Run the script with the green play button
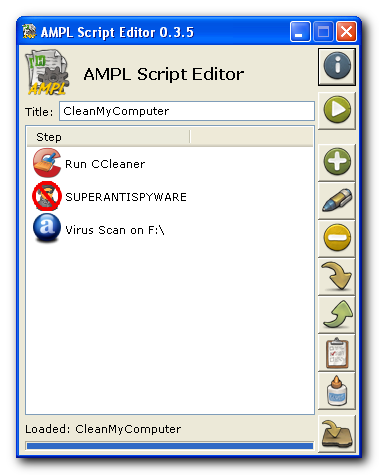Image resolution: width=379 pixels, height=475 pixels. click(337, 110)
